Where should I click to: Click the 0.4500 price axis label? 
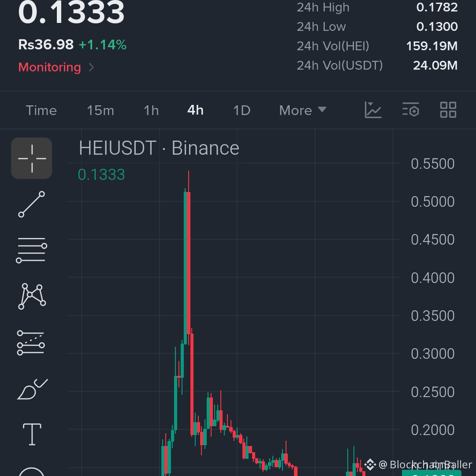click(x=433, y=240)
